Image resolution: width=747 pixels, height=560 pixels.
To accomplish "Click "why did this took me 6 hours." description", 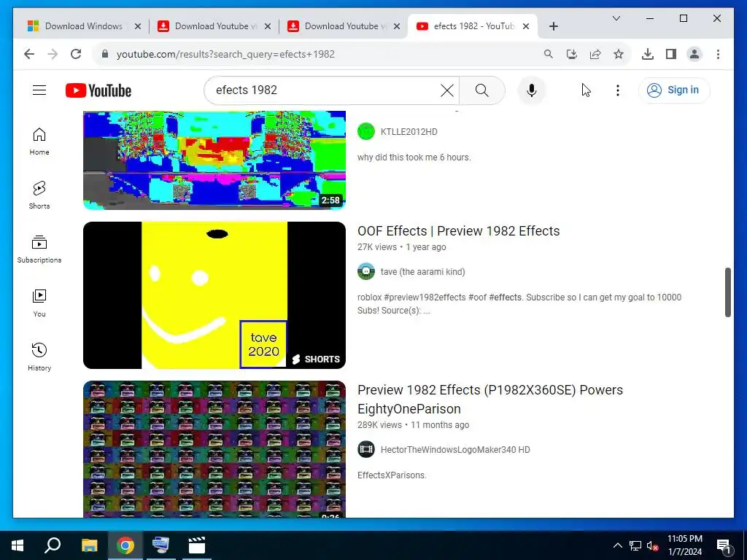I will [x=414, y=157].
